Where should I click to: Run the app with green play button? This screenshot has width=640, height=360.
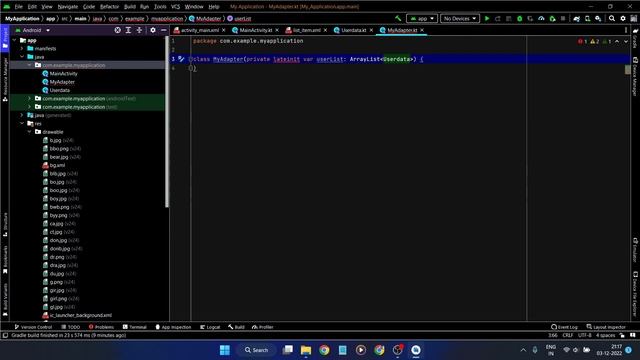tap(487, 18)
